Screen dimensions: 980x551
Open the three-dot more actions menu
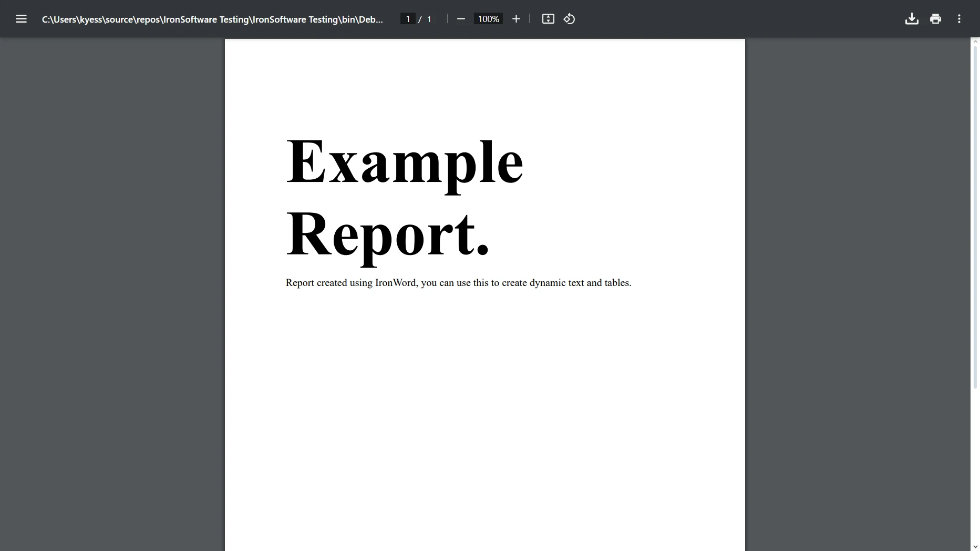coord(959,19)
